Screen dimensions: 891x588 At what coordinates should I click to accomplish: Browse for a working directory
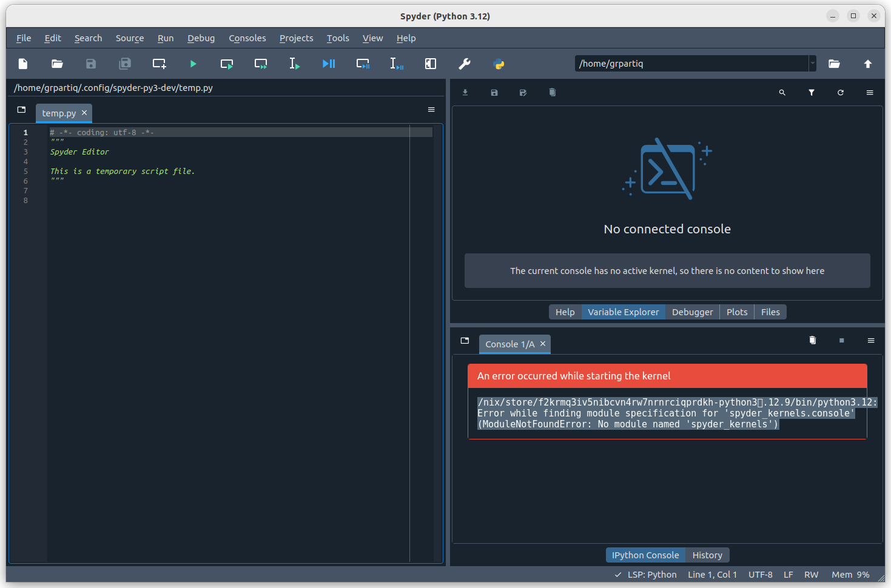pos(834,64)
